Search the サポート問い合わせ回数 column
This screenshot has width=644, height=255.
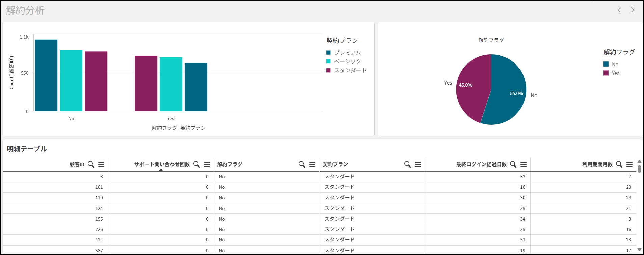196,164
